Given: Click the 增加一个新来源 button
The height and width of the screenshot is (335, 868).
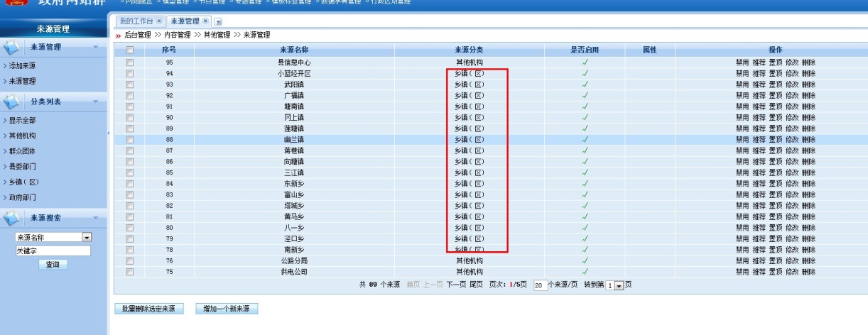Looking at the screenshot, I should (x=227, y=309).
